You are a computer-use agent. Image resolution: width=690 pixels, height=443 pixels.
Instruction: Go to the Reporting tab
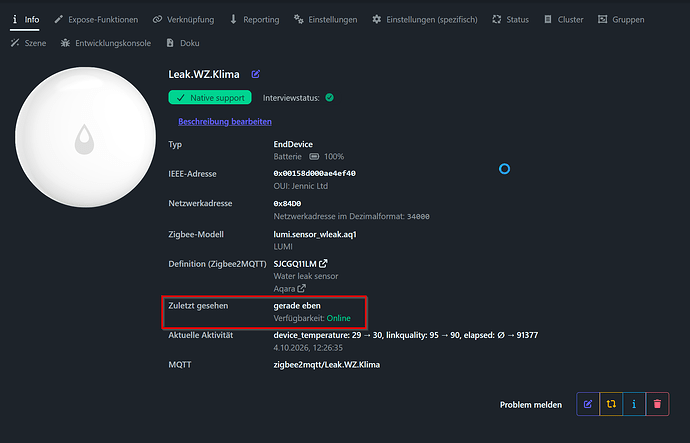click(x=254, y=19)
